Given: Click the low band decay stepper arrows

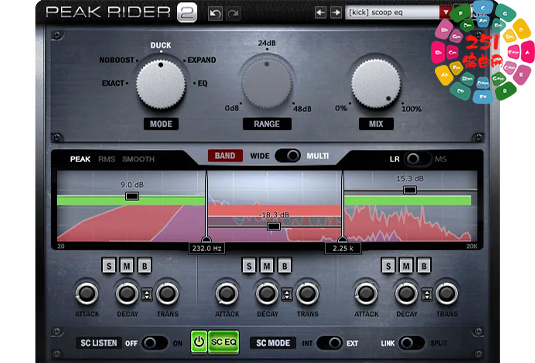Looking at the screenshot, I should pos(147,294).
